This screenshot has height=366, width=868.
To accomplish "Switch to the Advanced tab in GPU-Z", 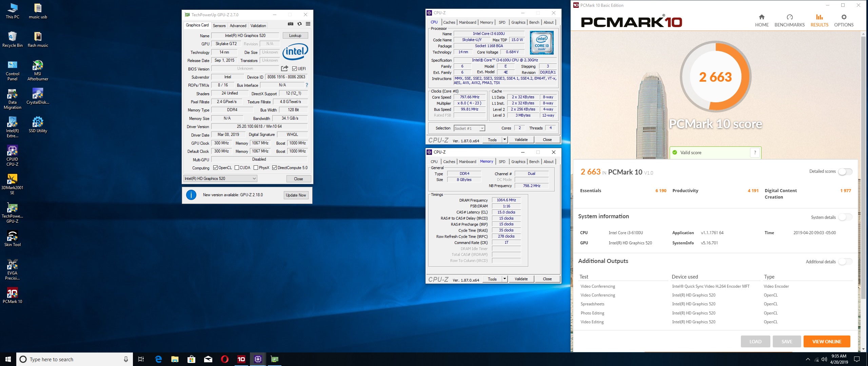I will point(238,26).
